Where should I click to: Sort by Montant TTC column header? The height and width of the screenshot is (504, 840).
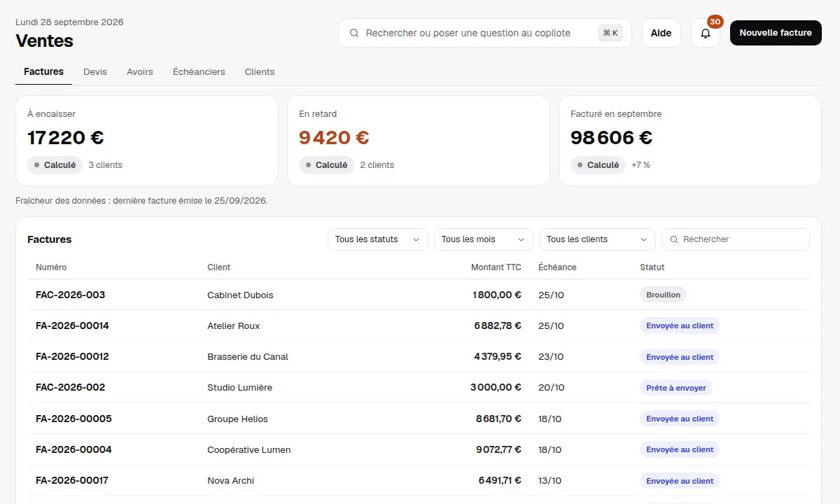496,267
